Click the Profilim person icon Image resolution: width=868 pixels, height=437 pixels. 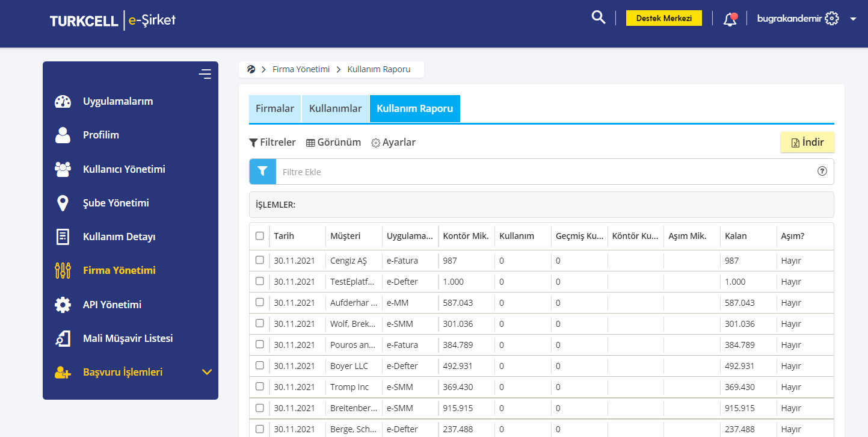click(63, 135)
